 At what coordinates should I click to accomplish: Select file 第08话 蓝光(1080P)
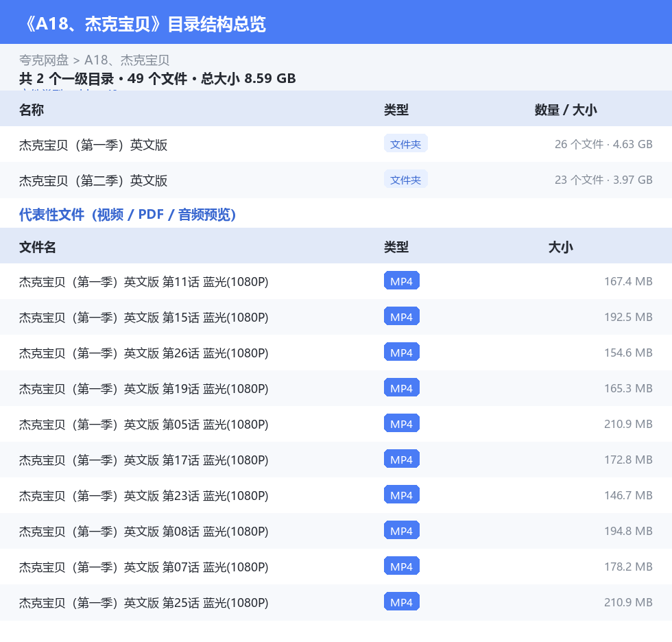pyautogui.click(x=143, y=531)
